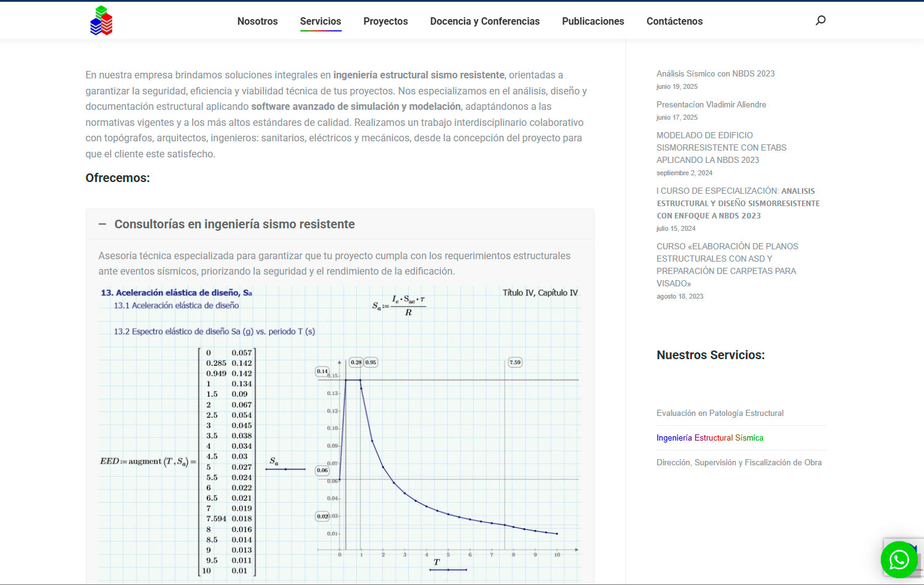Open Análisis Sísmico con NBDS 2023 post
Screen dimensions: 924x585
(x=715, y=73)
